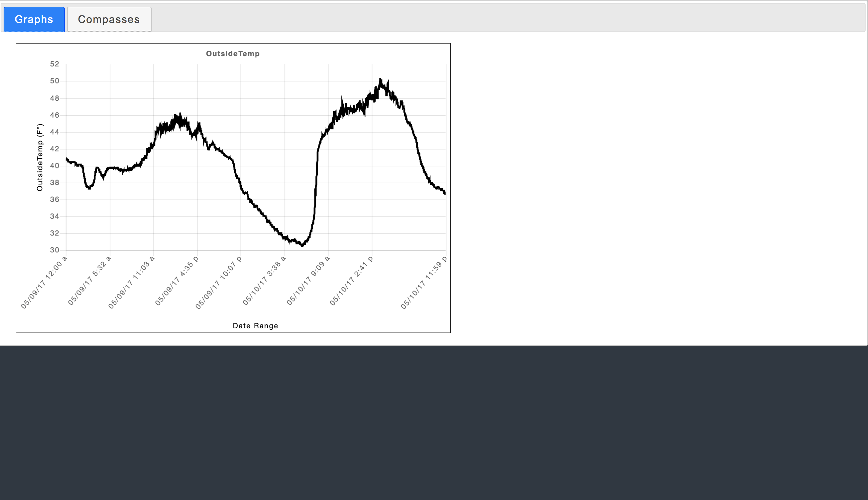Click the 05/10/17 11:59 p date label
868x500 pixels.
(424, 282)
